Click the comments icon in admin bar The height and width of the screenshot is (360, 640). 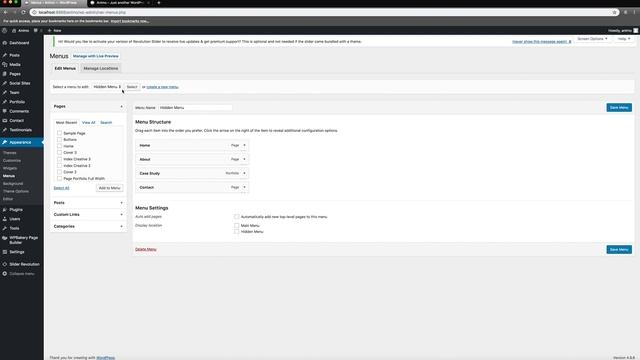pos(36,31)
